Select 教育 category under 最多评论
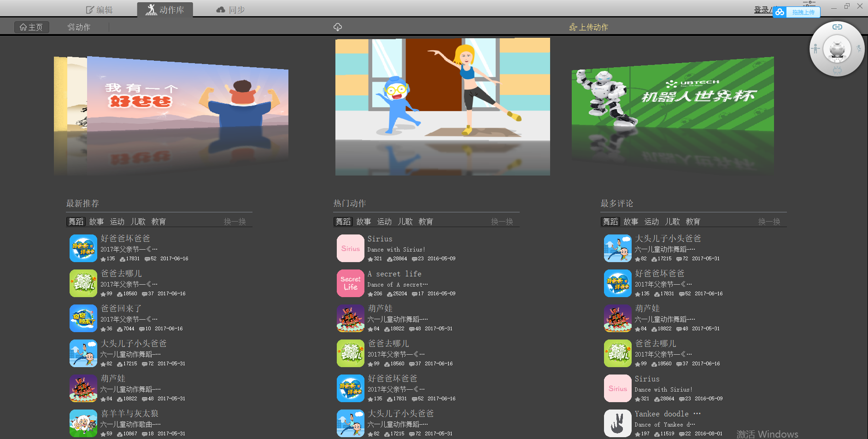 (693, 222)
